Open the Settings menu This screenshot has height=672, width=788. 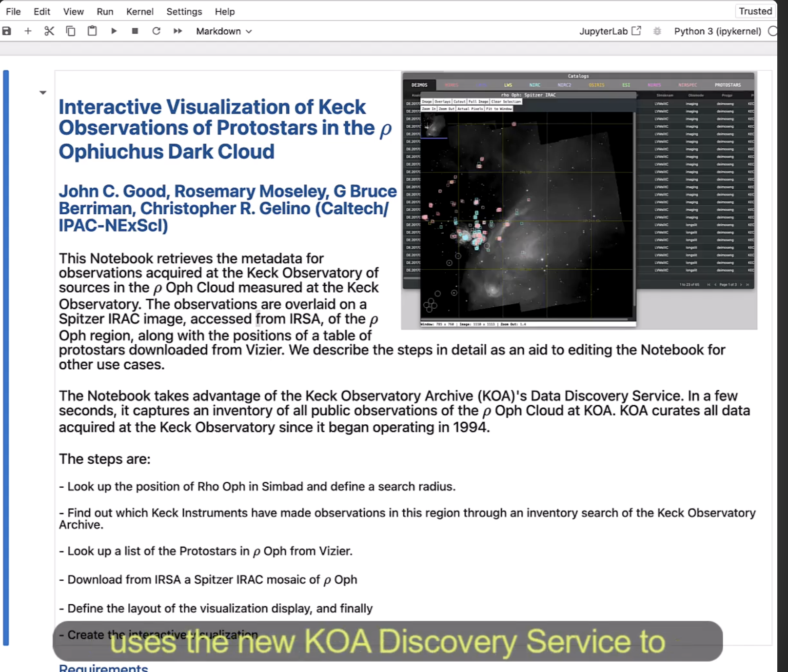[184, 11]
